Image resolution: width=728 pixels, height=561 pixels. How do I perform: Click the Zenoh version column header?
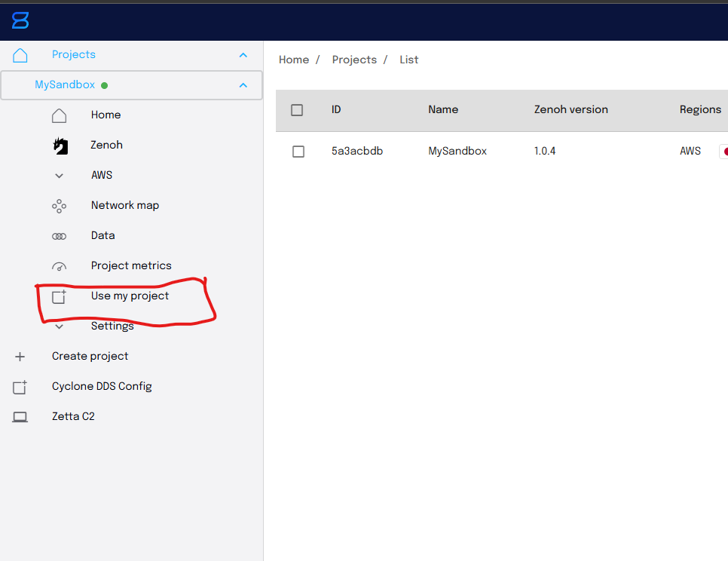(x=570, y=109)
